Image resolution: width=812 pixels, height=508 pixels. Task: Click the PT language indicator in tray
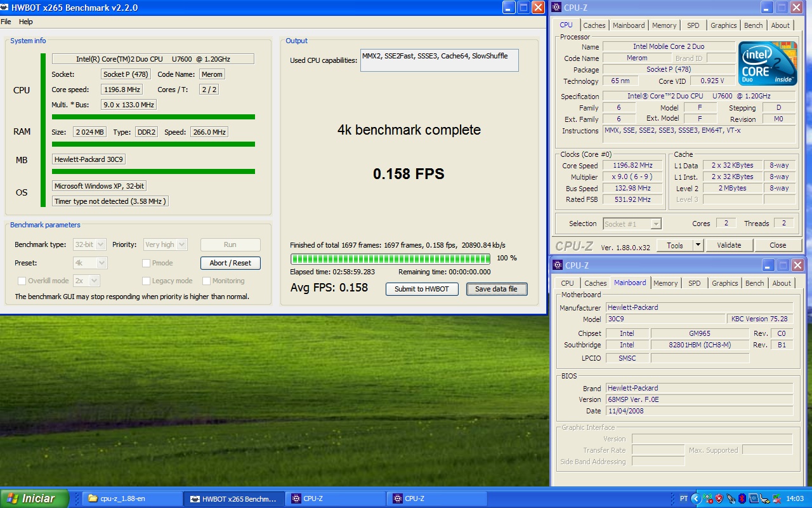683,499
